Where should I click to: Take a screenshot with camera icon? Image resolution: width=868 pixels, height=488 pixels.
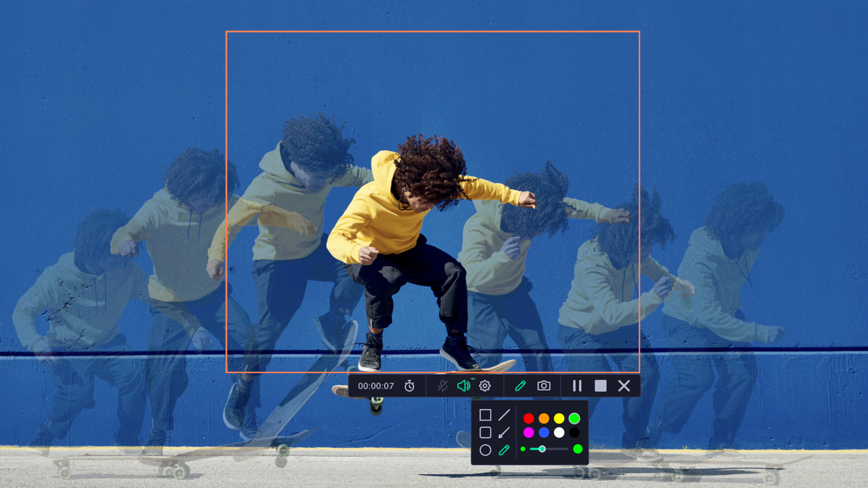[x=544, y=386]
